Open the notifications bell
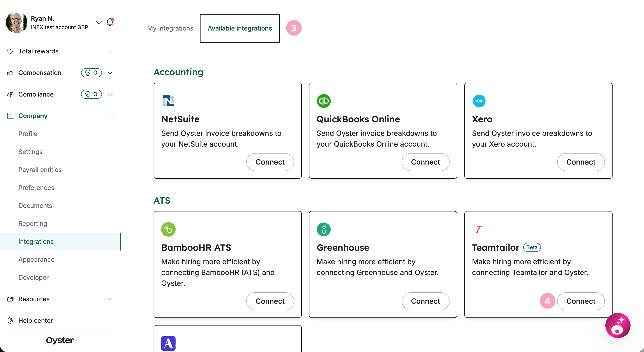Screen dimensions: 644x352 coord(110,22)
